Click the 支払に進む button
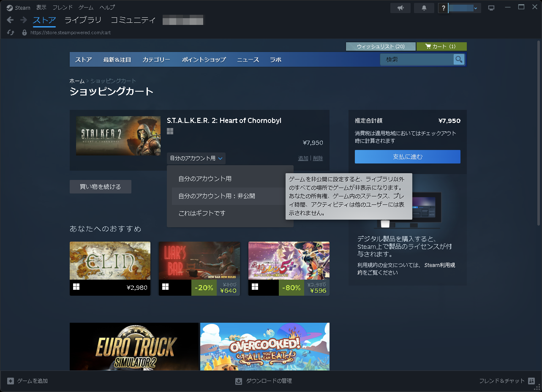This screenshot has width=542, height=392. [x=407, y=157]
